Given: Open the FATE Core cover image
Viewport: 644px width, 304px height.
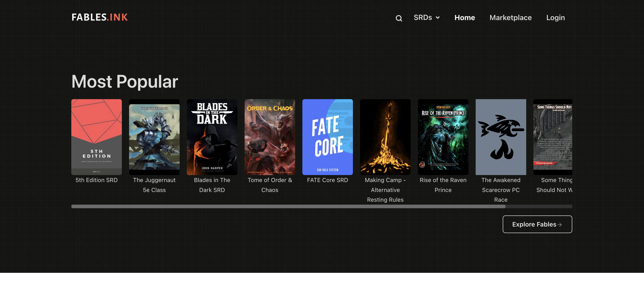Looking at the screenshot, I should tap(327, 137).
